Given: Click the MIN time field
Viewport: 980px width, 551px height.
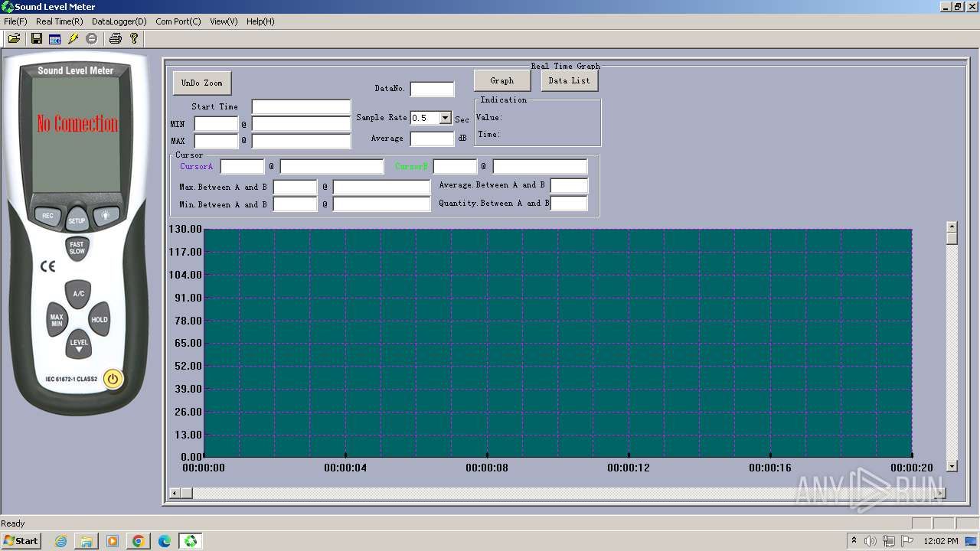Looking at the screenshot, I should (x=301, y=124).
